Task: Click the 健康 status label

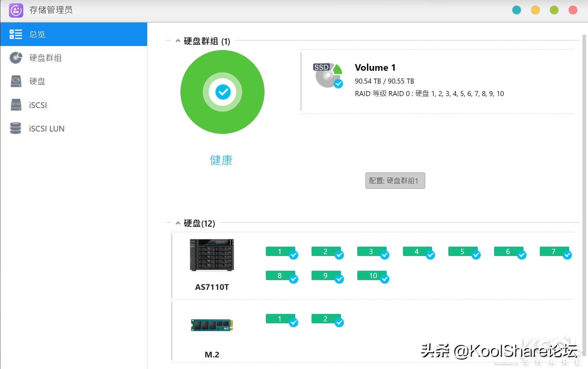Action: [220, 160]
